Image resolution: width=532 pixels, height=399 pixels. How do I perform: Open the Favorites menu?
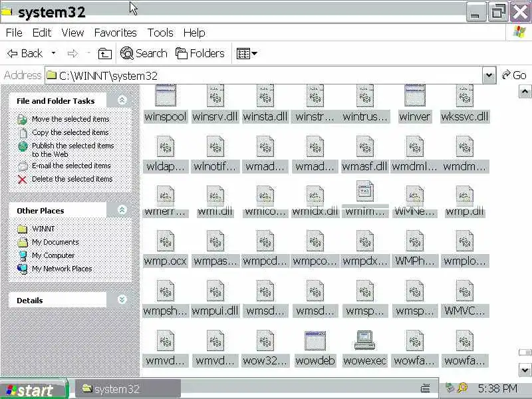(x=115, y=33)
